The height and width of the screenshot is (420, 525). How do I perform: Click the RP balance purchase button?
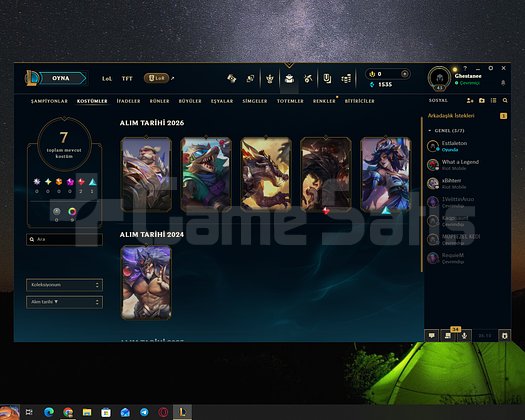[404, 74]
